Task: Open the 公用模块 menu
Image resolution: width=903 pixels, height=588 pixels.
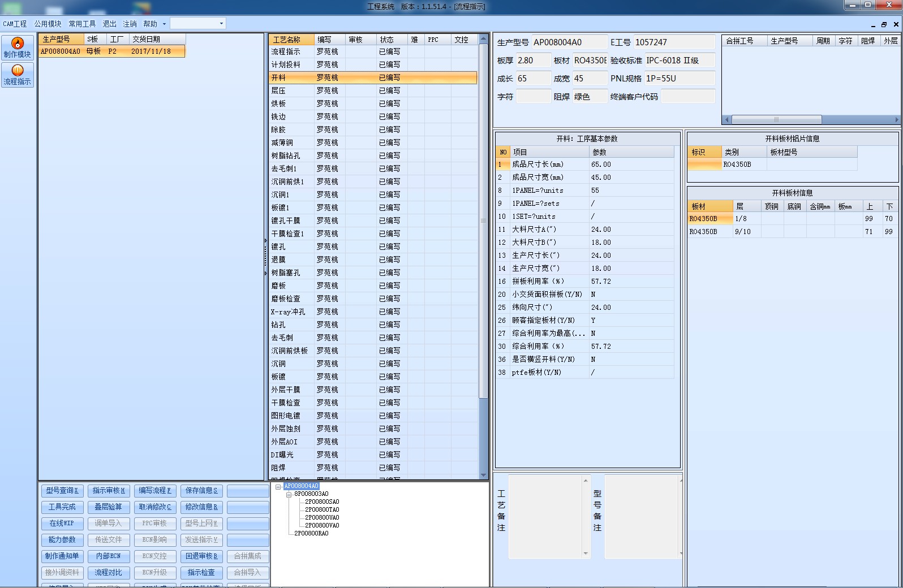Action: [x=48, y=24]
